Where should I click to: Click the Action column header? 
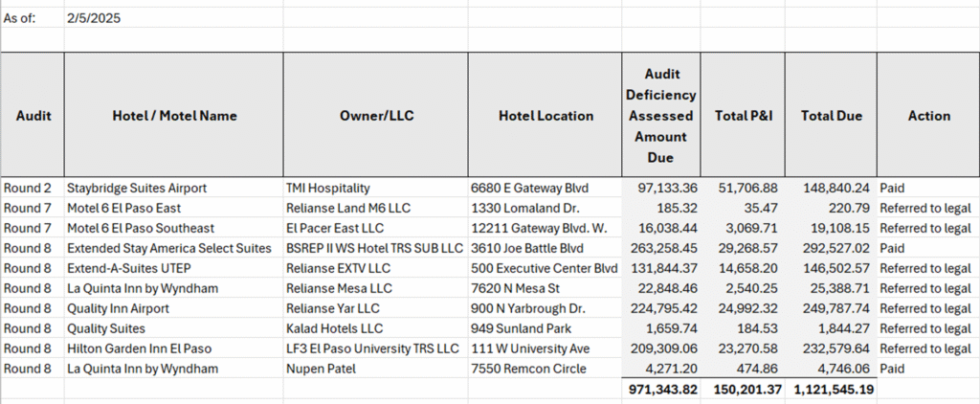[x=928, y=115]
